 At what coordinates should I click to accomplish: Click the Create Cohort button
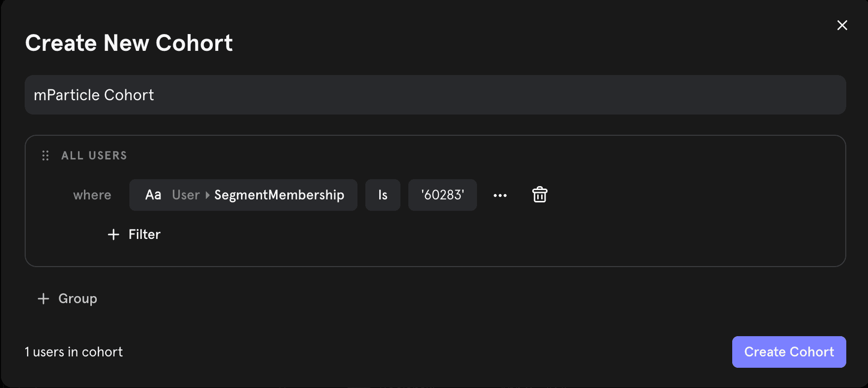point(789,351)
